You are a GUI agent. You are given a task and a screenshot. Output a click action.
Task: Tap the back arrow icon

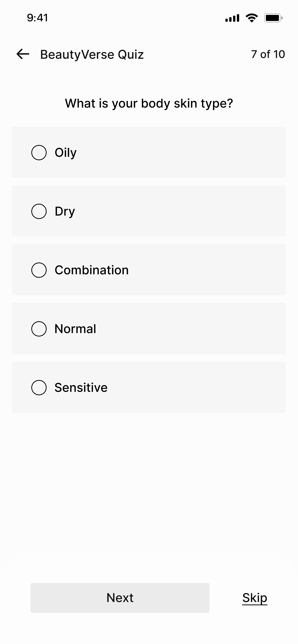point(23,54)
